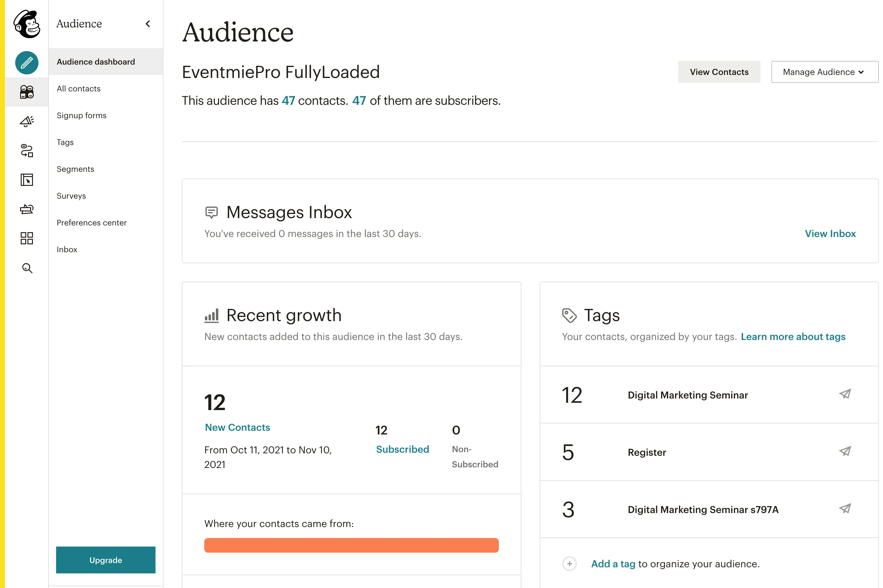
Task: Click the View Contacts button
Action: pos(719,72)
